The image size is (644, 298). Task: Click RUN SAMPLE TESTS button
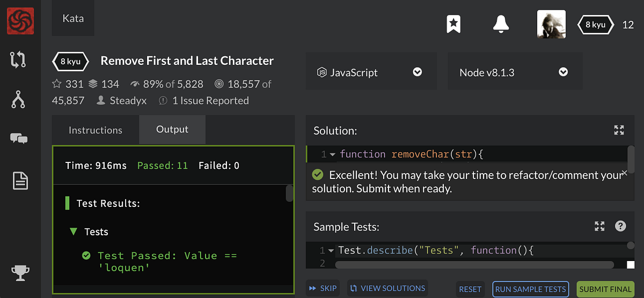[x=530, y=289]
